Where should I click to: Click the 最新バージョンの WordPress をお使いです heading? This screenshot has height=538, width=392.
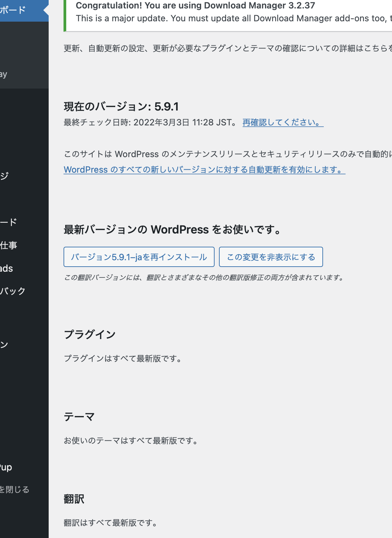[172, 230]
